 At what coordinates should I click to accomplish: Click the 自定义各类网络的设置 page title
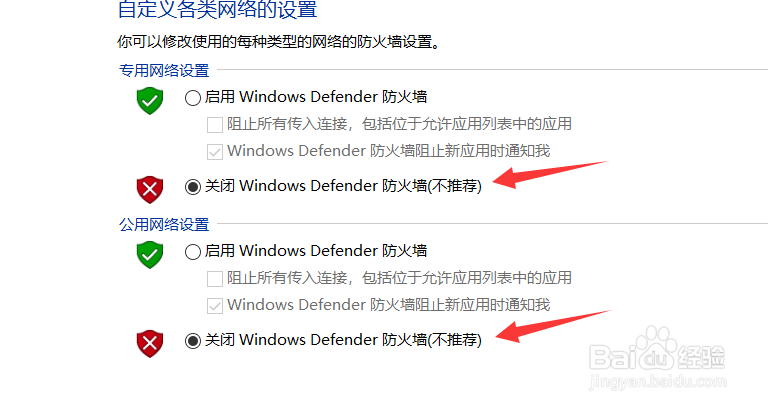tap(217, 9)
